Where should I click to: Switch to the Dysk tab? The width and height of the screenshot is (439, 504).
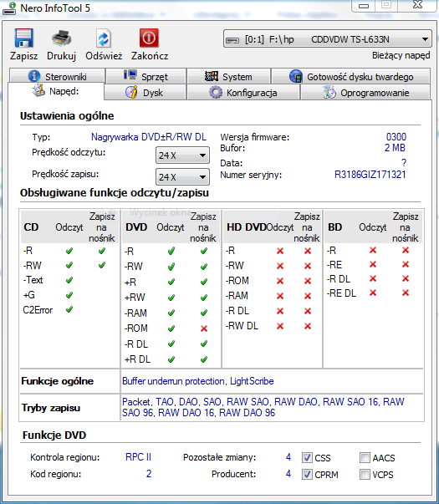[x=145, y=93]
